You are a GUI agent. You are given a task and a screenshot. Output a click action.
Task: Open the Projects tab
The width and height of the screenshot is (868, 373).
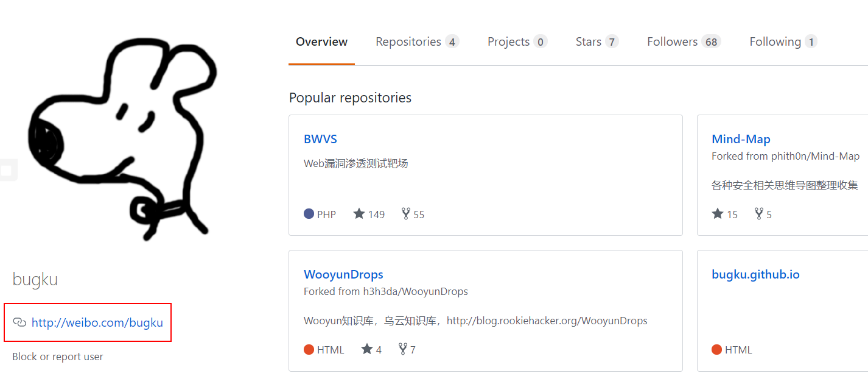(517, 42)
